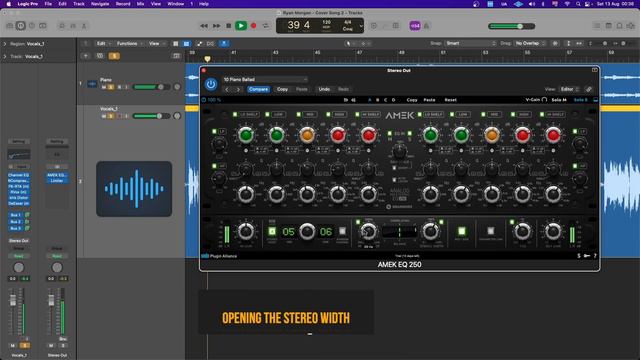Click the add track plus button
The image size is (640, 360).
86,56
